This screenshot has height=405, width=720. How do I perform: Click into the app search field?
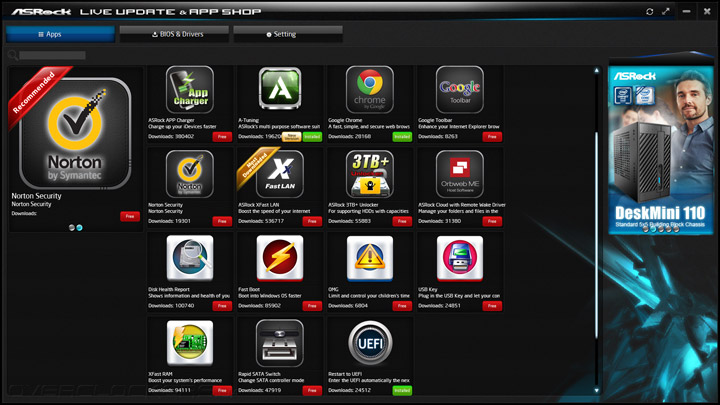pyautogui.click(x=52, y=55)
